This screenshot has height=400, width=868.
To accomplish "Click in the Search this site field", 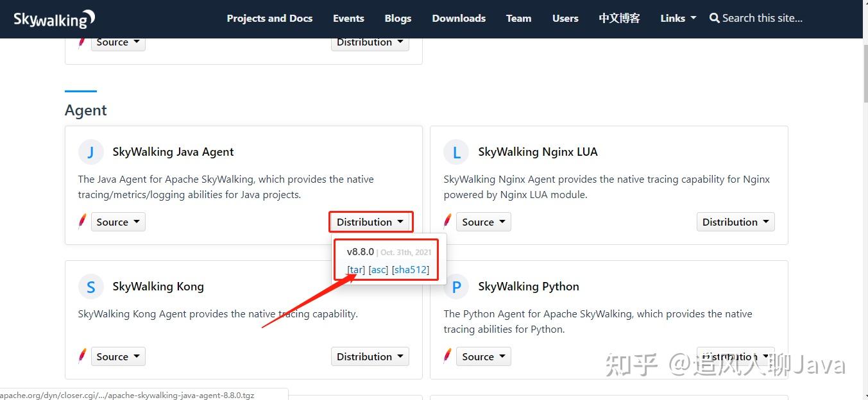I will pos(762,18).
